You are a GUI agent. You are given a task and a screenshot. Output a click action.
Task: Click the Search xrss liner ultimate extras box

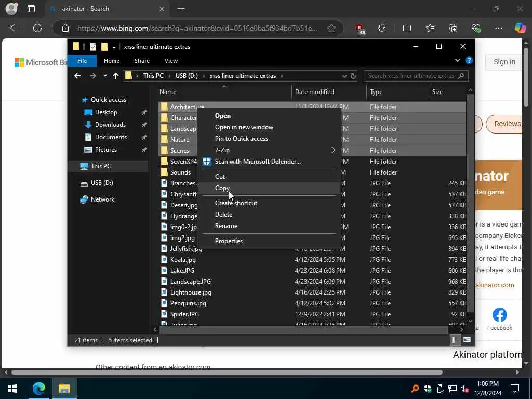pos(416,76)
